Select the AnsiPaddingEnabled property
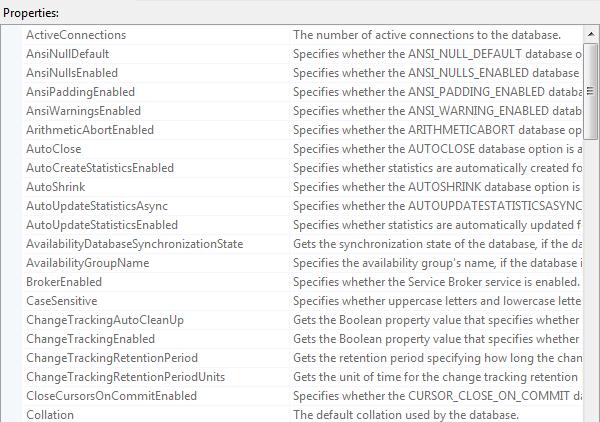Image resolution: width=600 pixels, height=422 pixels. pyautogui.click(x=80, y=92)
